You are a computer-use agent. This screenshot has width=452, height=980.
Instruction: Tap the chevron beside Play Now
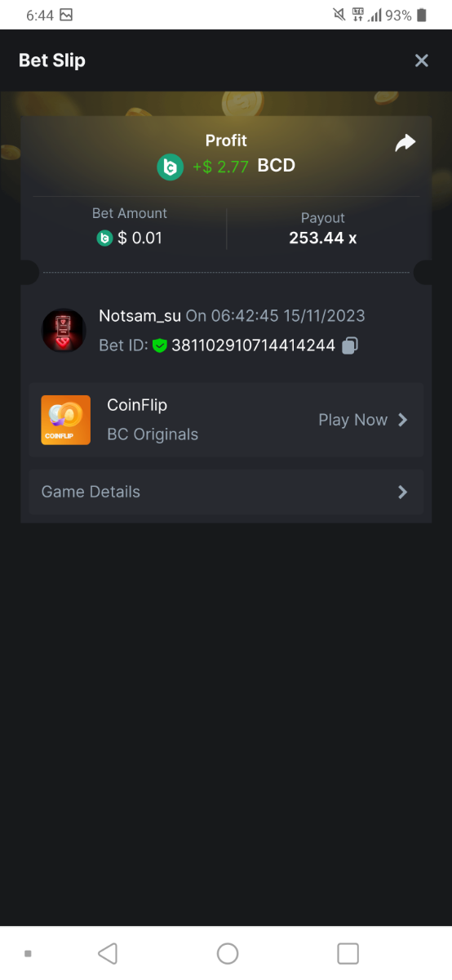[402, 420]
